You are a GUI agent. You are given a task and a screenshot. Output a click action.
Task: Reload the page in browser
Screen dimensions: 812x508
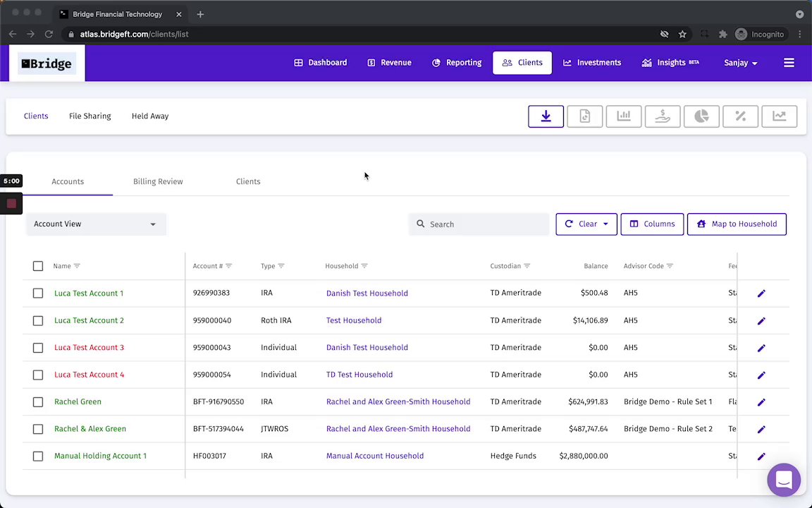(x=49, y=34)
